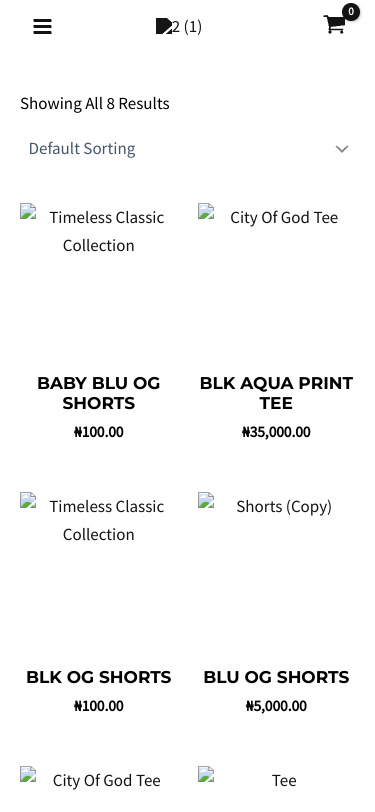Viewport: 375px width, 812px height.
Task: Open BLK OG SHORTS product title
Action: 98,677
